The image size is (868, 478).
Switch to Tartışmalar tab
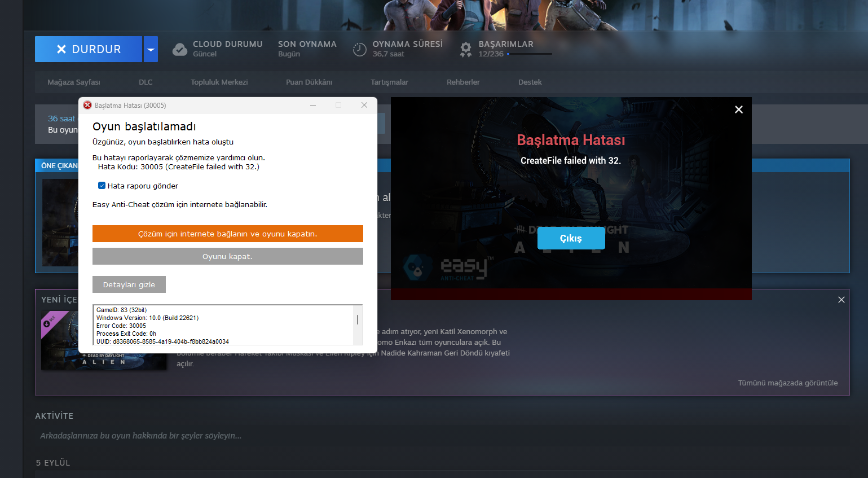pyautogui.click(x=389, y=82)
